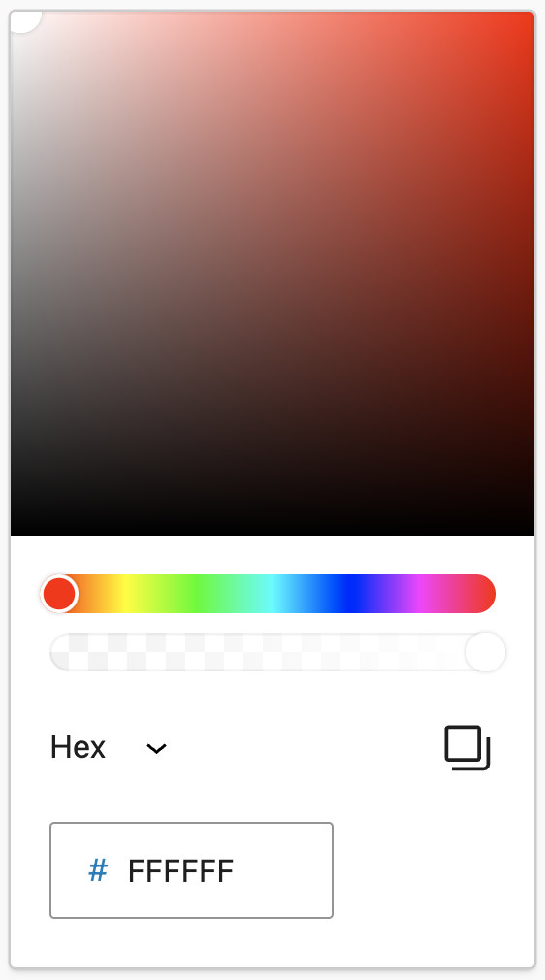Click the white picker handle in color area

click(x=25, y=18)
